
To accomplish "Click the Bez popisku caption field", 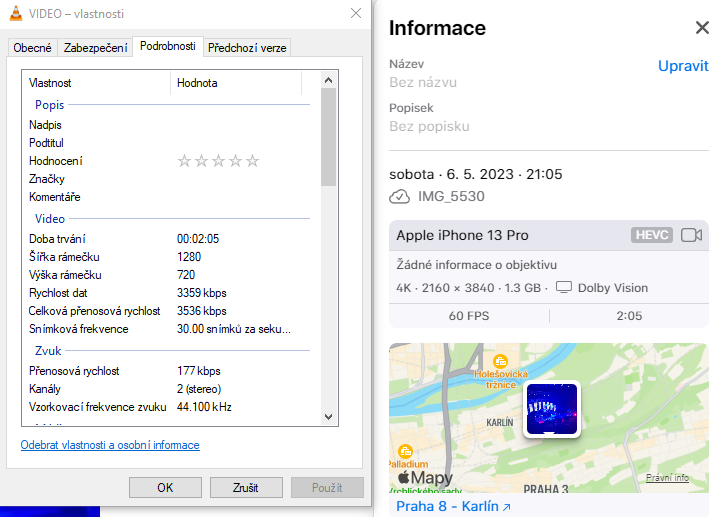I will pos(429,126).
